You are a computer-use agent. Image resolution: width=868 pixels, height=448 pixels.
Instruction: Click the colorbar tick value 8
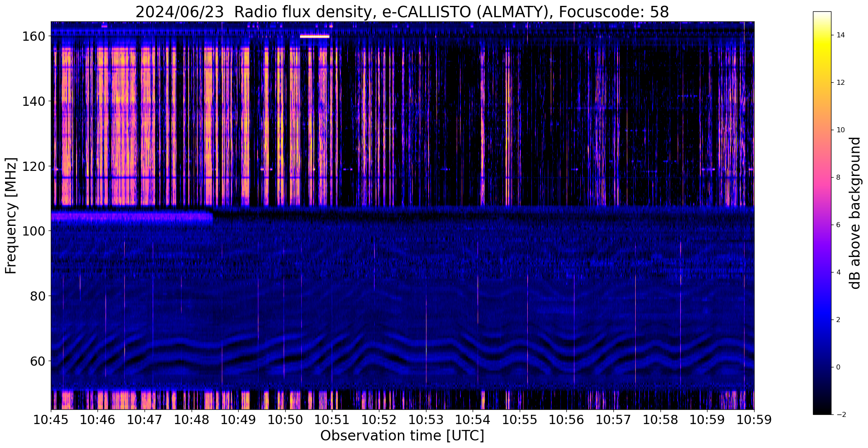(839, 178)
